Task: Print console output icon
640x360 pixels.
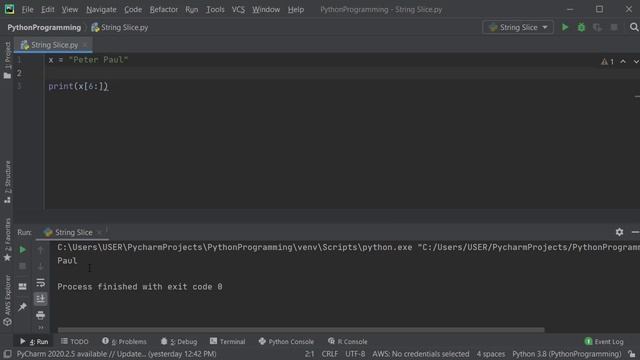Action: coord(40,315)
